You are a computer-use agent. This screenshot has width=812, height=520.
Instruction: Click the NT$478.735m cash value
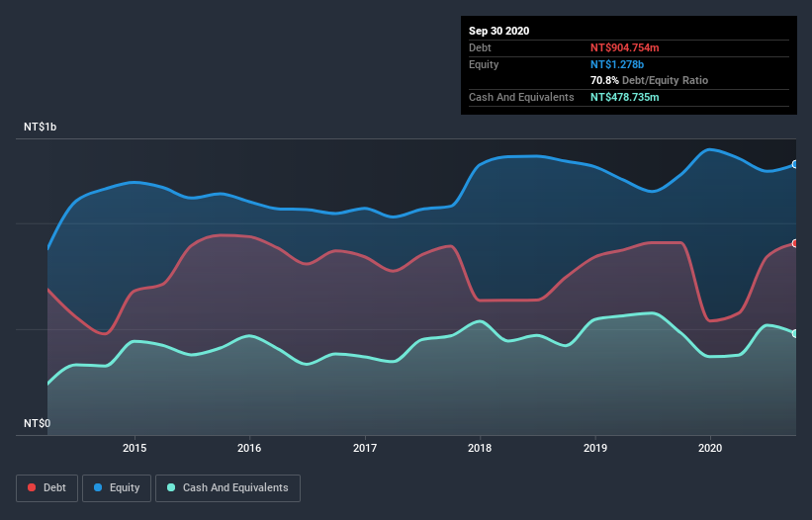pos(624,97)
